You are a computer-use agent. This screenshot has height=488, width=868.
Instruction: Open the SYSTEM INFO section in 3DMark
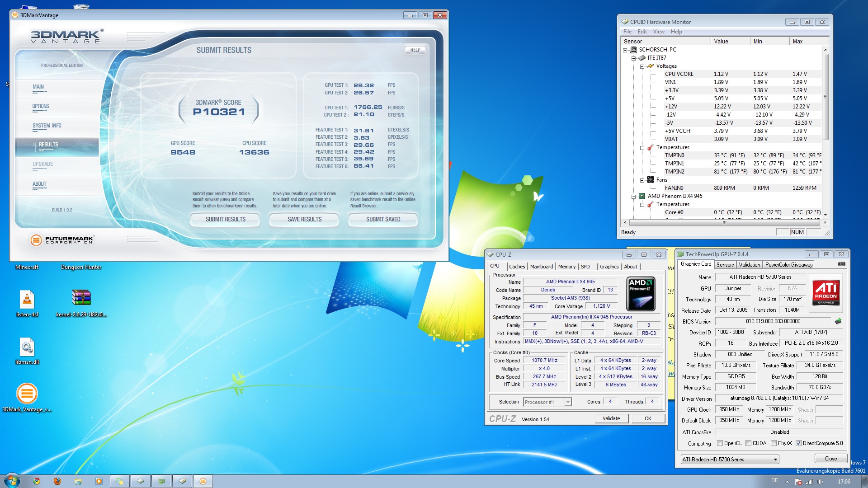(47, 126)
